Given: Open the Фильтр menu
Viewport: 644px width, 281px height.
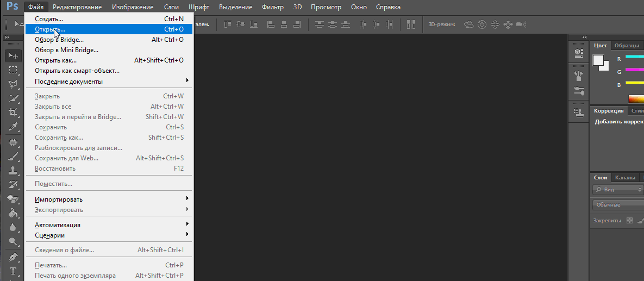Looking at the screenshot, I should point(272,7).
